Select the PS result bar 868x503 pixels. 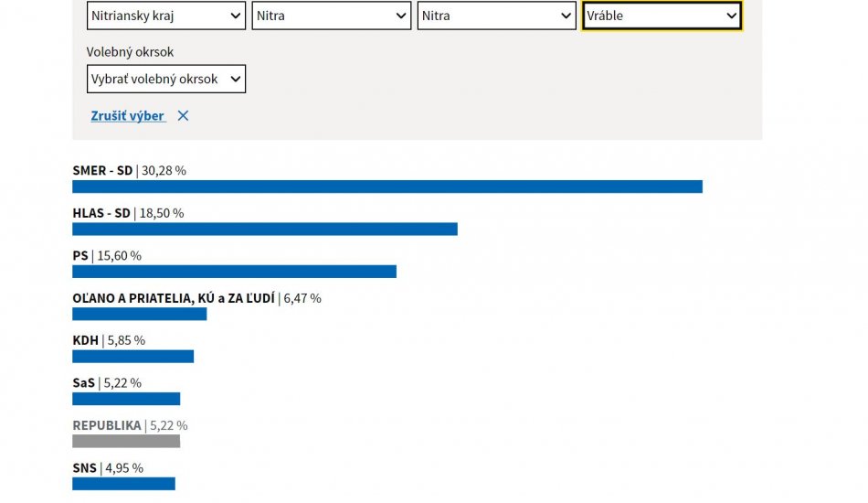coord(234,272)
